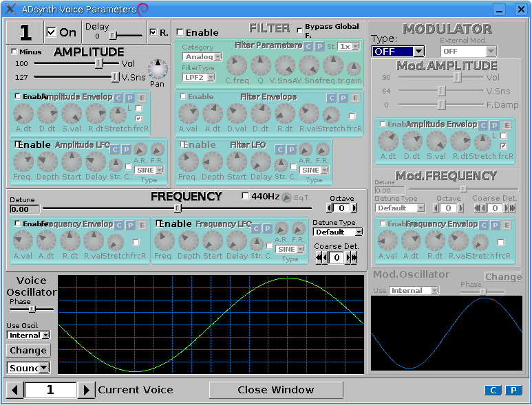Enable the Filter section checkbox

pyautogui.click(x=180, y=32)
